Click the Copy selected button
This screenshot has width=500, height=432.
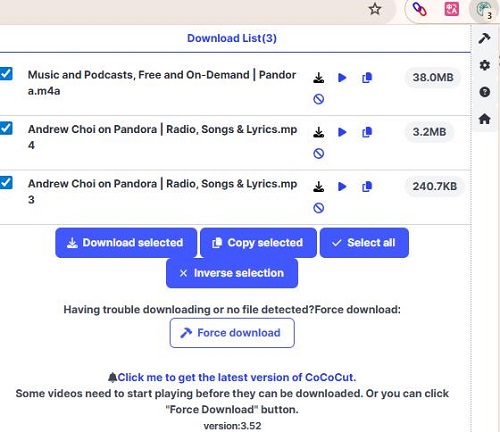tap(258, 243)
